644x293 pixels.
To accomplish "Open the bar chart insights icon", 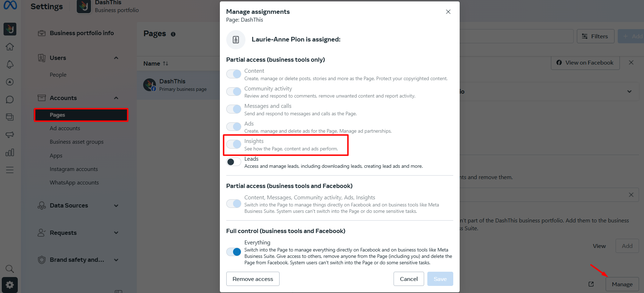I will pos(10,153).
